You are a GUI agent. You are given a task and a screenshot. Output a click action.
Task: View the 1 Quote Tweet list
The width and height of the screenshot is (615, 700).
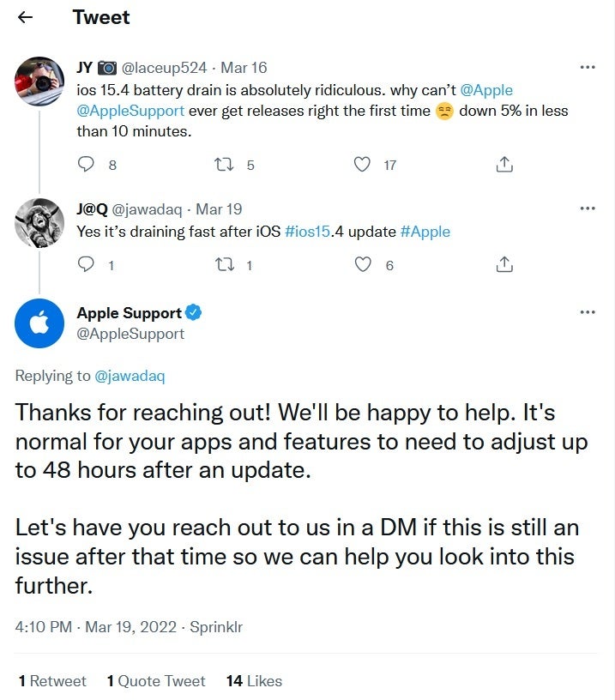(156, 681)
